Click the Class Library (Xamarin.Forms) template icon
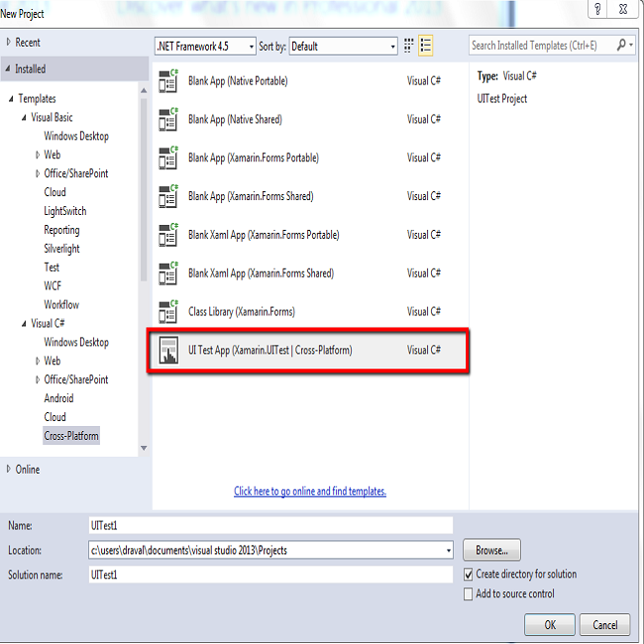 pyautogui.click(x=168, y=312)
